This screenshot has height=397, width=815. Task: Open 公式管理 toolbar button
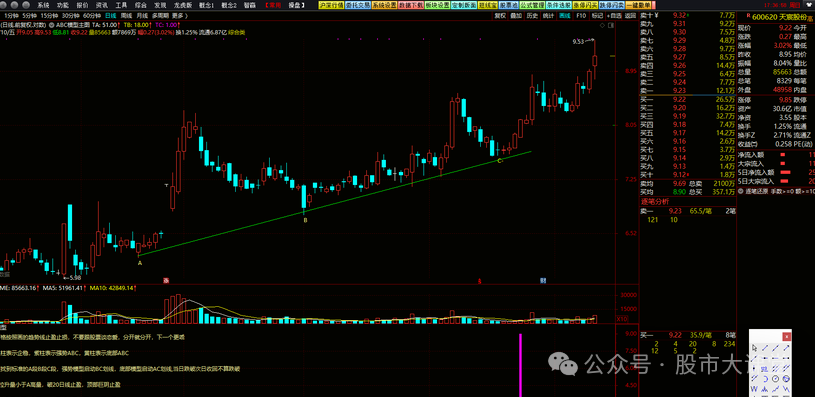(x=532, y=5)
